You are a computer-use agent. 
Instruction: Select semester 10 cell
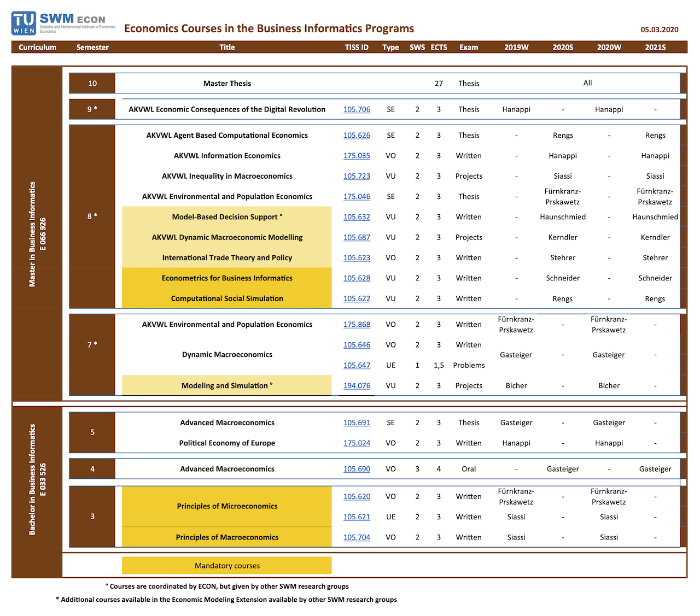pos(92,84)
